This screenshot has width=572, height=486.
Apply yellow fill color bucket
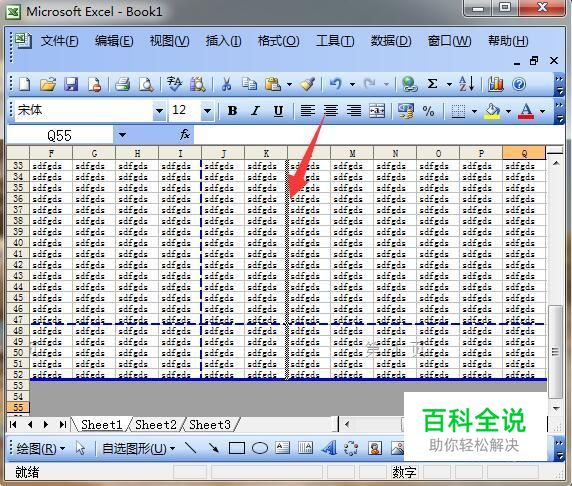click(492, 111)
